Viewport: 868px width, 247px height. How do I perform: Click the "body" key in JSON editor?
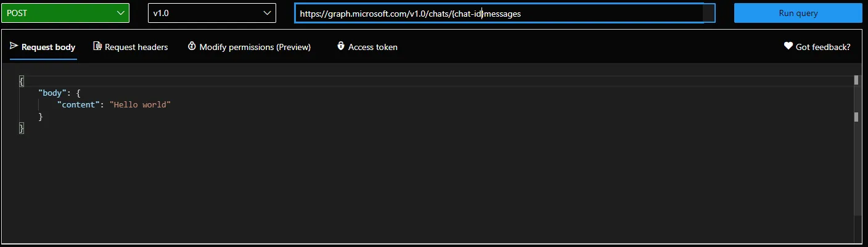pyautogui.click(x=51, y=93)
